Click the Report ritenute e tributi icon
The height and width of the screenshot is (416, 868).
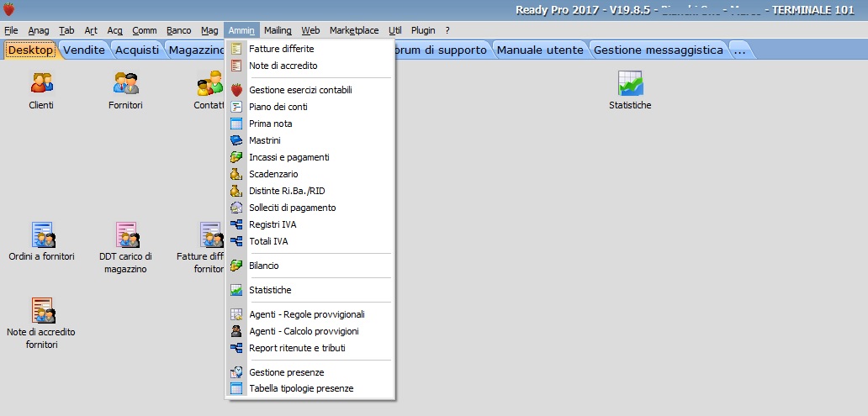coord(236,348)
